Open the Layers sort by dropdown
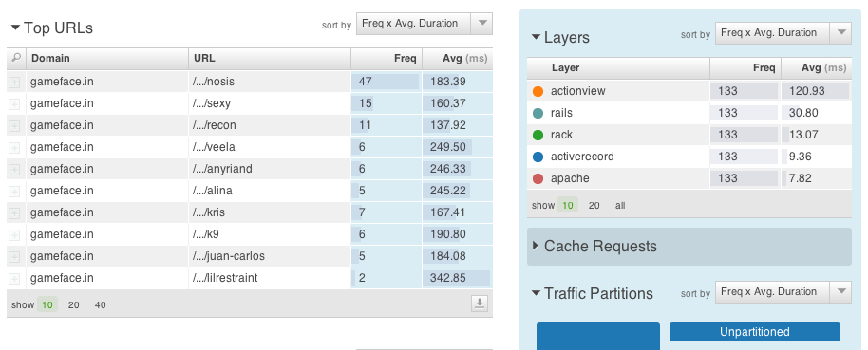The height and width of the screenshot is (350, 868). point(783,33)
